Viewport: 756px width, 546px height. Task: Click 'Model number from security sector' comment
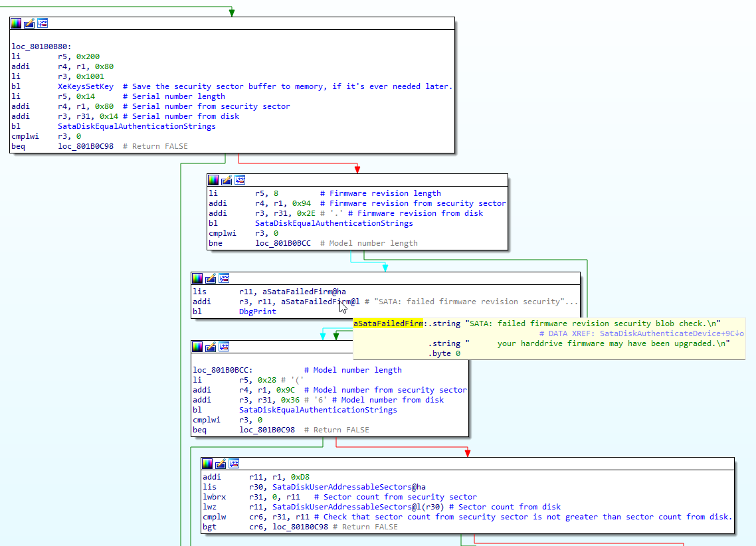point(385,391)
